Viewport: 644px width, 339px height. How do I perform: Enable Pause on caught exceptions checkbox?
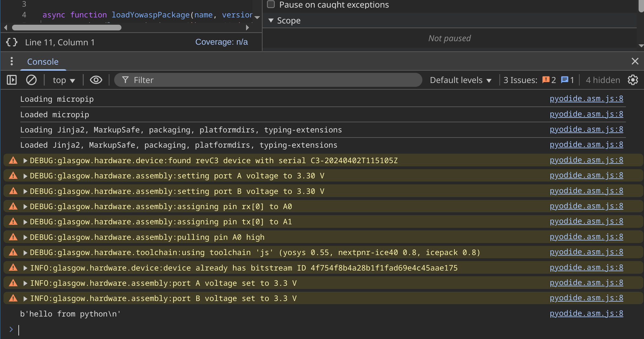[x=271, y=4]
